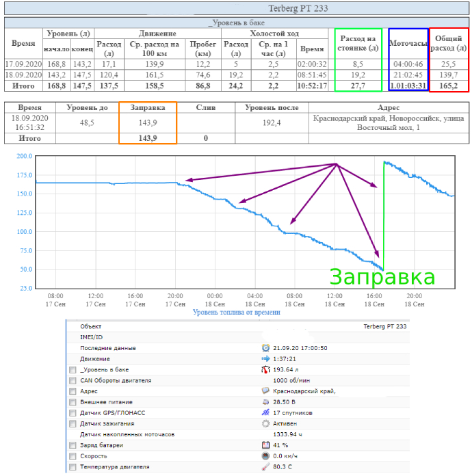
Task: Click the address icon beside Краснодарский край
Action: (x=266, y=391)
